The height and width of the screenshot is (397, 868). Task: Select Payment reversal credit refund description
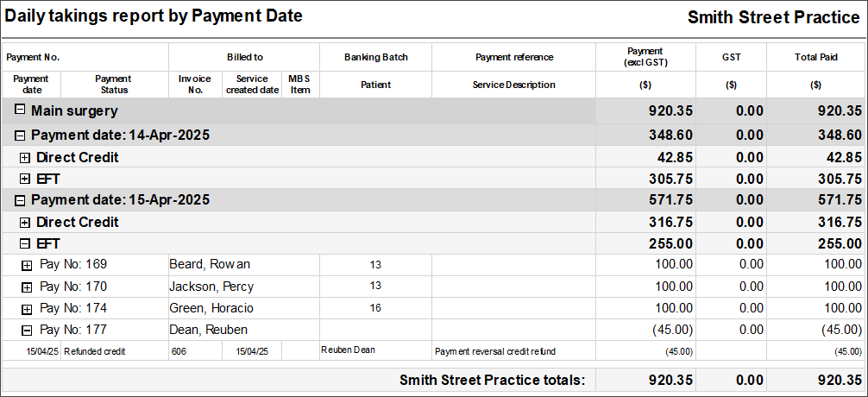pos(495,351)
